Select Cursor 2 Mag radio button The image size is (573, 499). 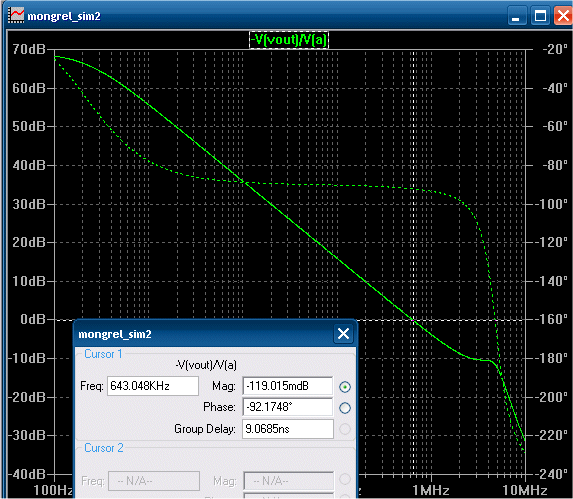(x=345, y=479)
